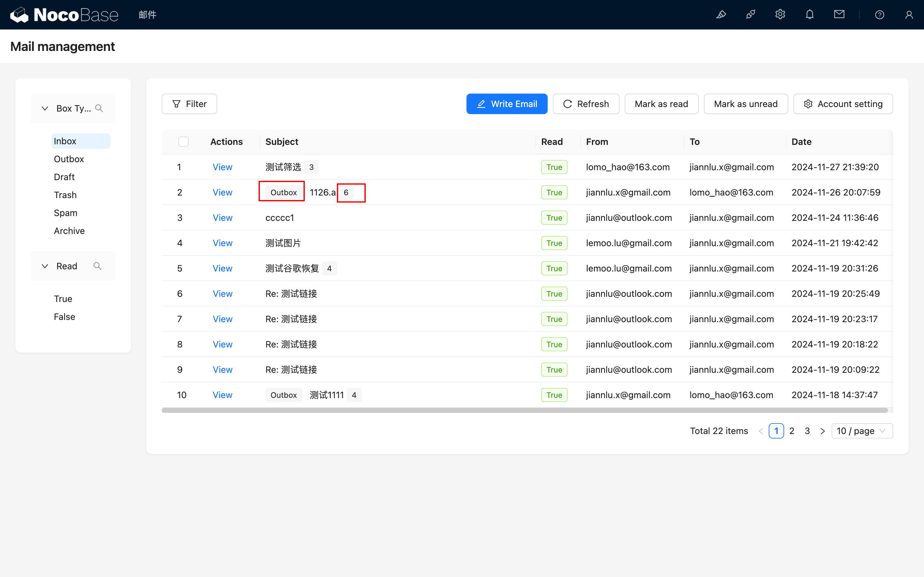Click the UI editor highlighter icon

(x=721, y=15)
